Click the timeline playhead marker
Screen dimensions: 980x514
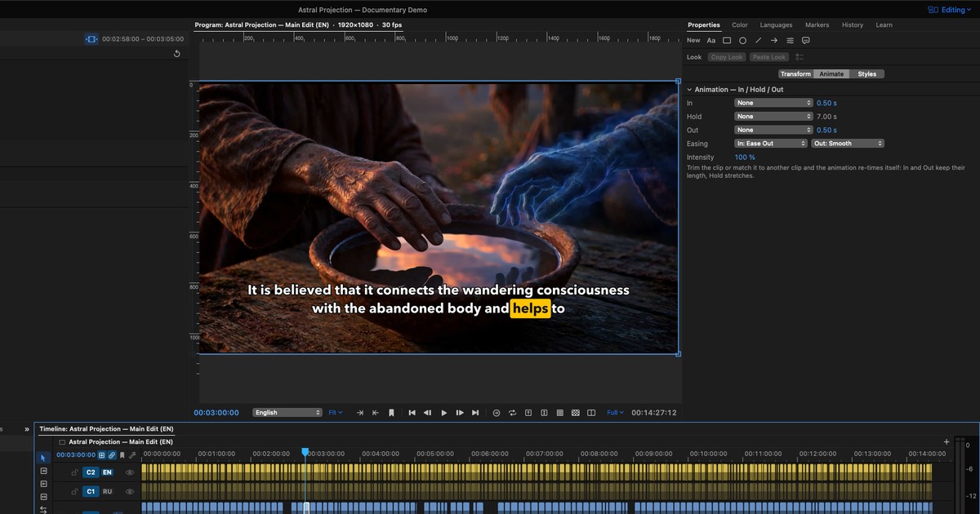(305, 452)
